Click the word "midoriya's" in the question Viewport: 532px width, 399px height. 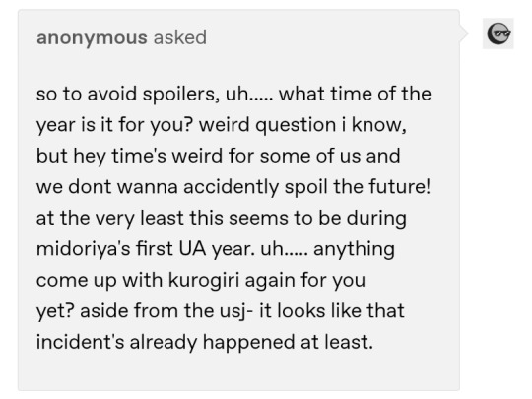[83, 249]
